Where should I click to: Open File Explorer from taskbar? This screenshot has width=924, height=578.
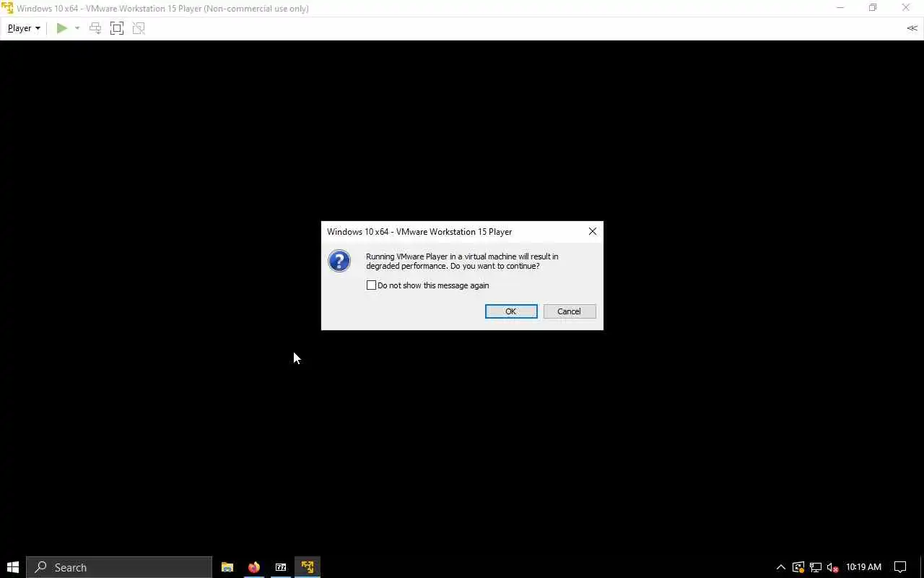tap(227, 567)
